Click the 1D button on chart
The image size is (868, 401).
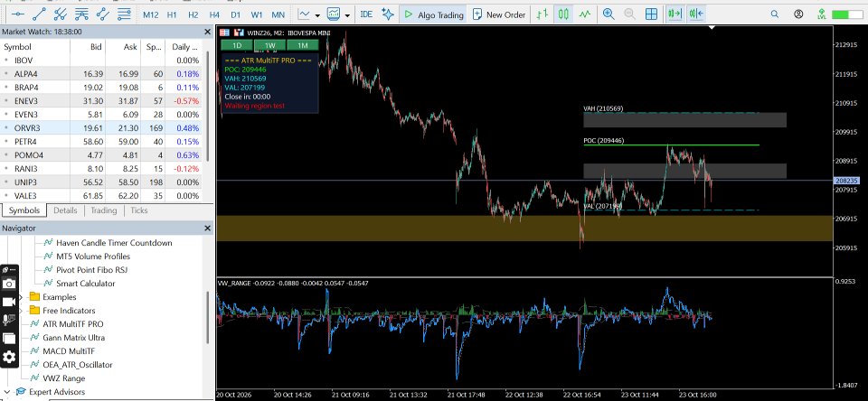coord(236,45)
